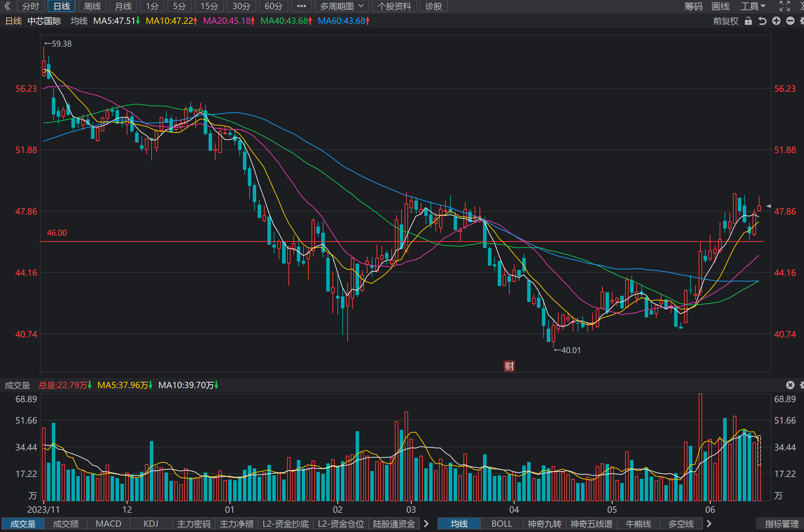Click the volume MA10:39.70万 label
Image resolution: width=804 pixels, height=532 pixels.
[x=188, y=385]
